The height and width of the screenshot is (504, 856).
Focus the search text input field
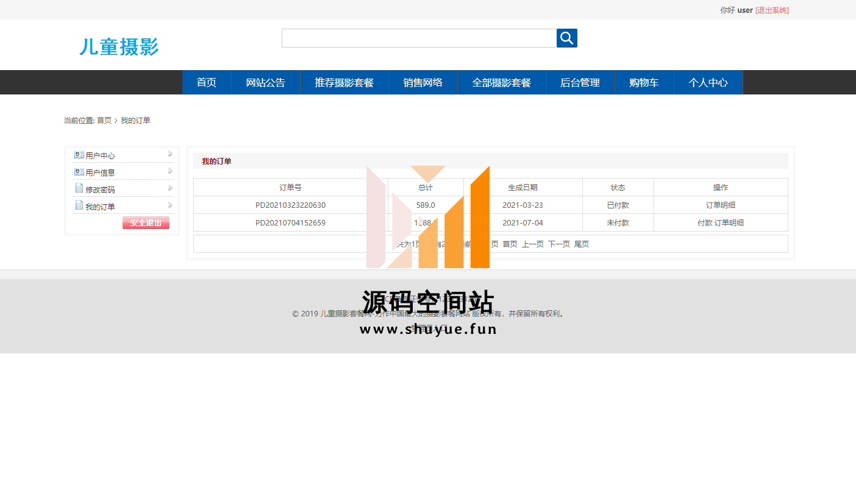419,38
